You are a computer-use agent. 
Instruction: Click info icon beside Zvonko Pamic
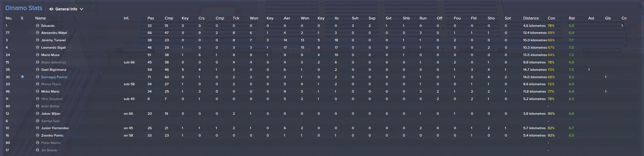[38, 136]
